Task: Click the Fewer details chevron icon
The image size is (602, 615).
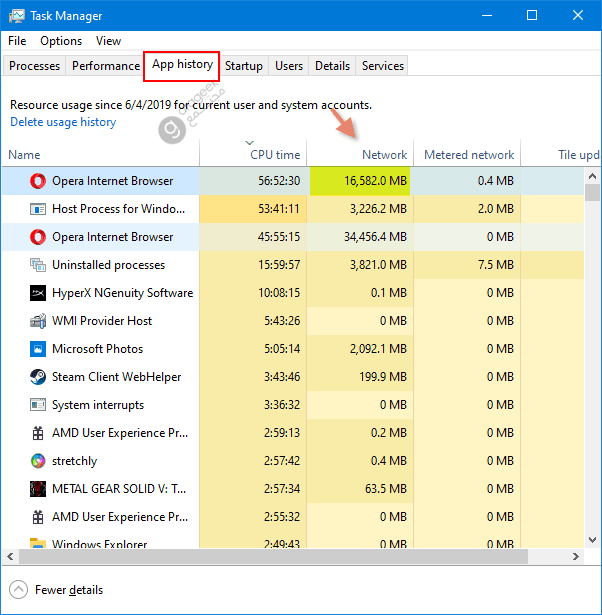Action: coord(18,590)
